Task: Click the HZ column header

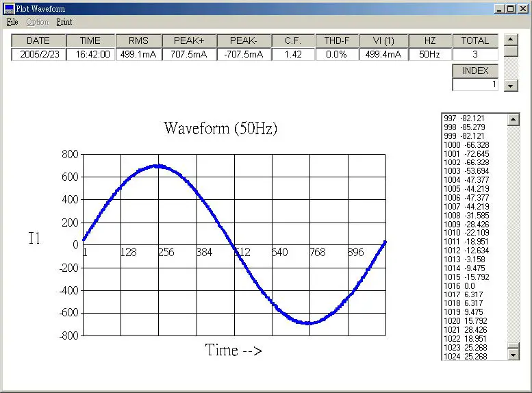Action: click(x=430, y=40)
